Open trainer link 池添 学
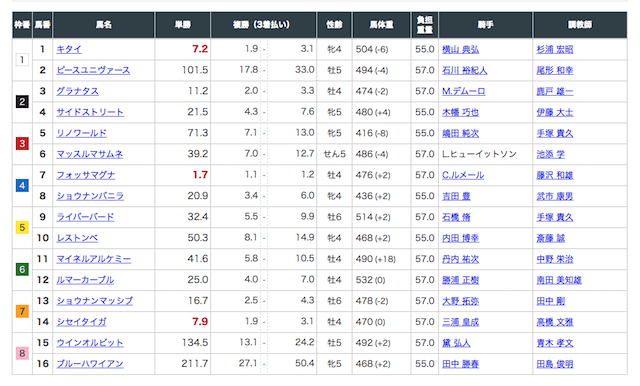The height and width of the screenshot is (386, 640). click(551, 154)
